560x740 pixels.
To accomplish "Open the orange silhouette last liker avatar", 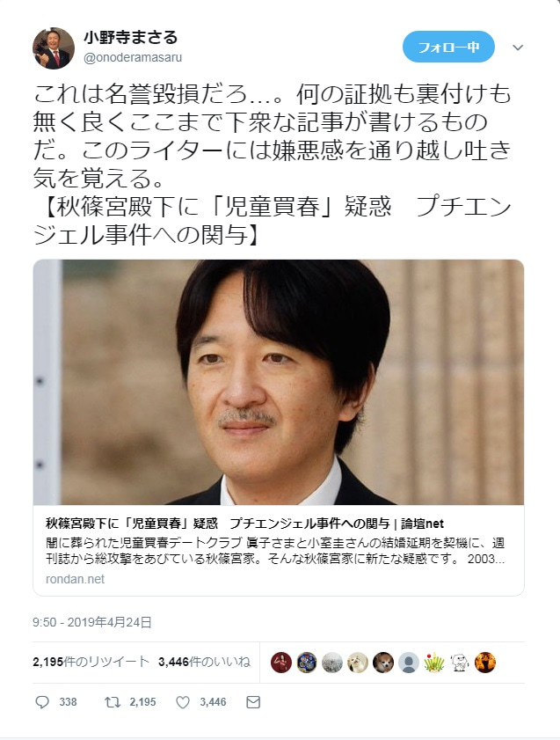I will pyautogui.click(x=484, y=663).
